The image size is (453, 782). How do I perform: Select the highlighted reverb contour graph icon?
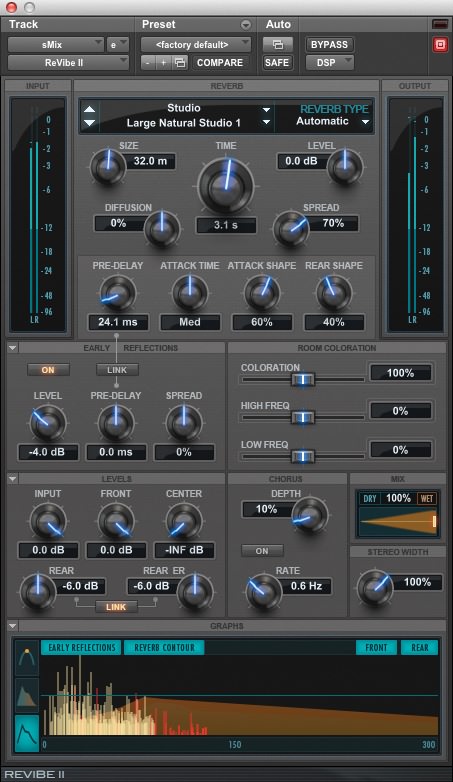point(27,733)
